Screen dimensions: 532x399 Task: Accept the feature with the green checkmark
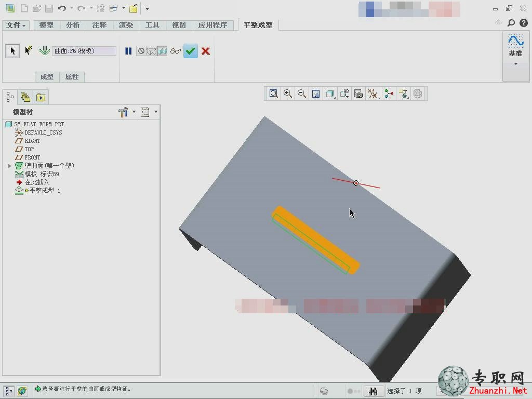191,51
